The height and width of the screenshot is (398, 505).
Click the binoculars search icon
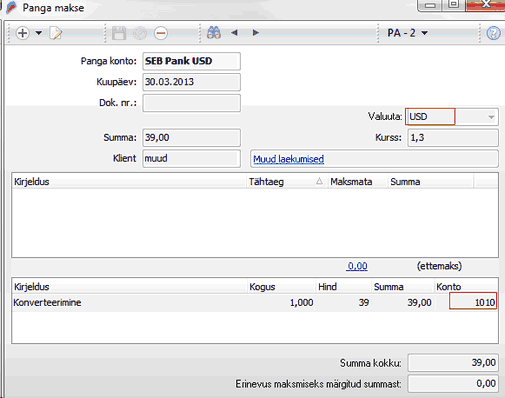(x=214, y=33)
